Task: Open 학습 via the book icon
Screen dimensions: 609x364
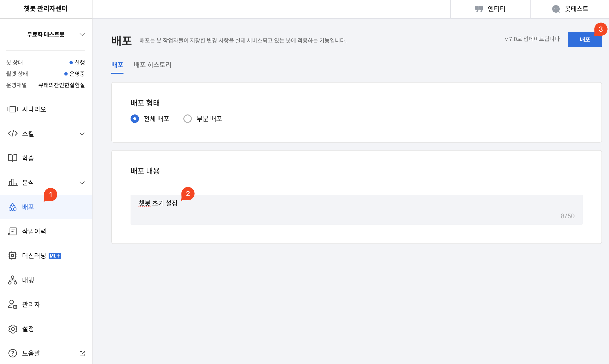Action: [x=12, y=158]
